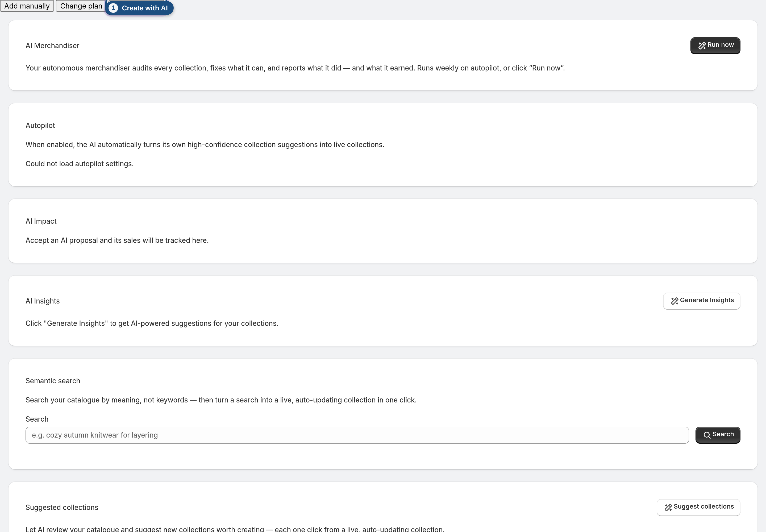The image size is (766, 532).
Task: Click the wand icon beside Suggest collections
Action: (x=668, y=507)
